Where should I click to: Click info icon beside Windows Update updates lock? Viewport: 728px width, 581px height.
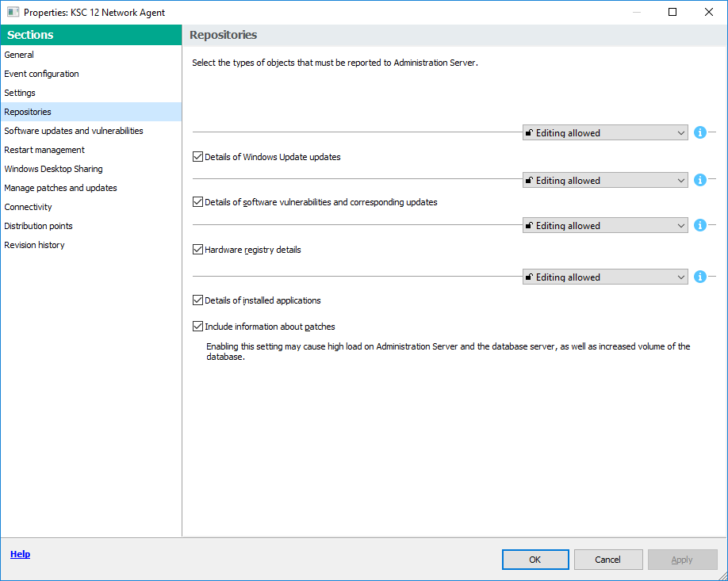click(x=699, y=133)
